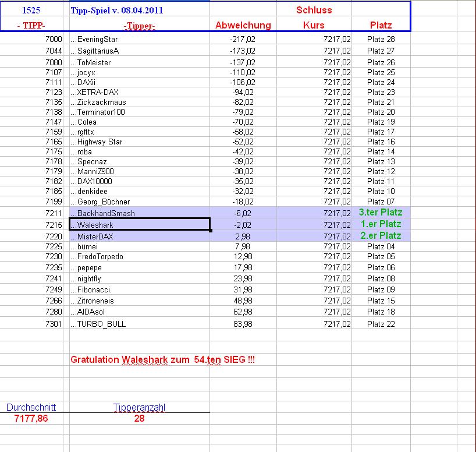The height and width of the screenshot is (452, 476).
Task: Select the deviation value -217,02
Action: click(243, 39)
